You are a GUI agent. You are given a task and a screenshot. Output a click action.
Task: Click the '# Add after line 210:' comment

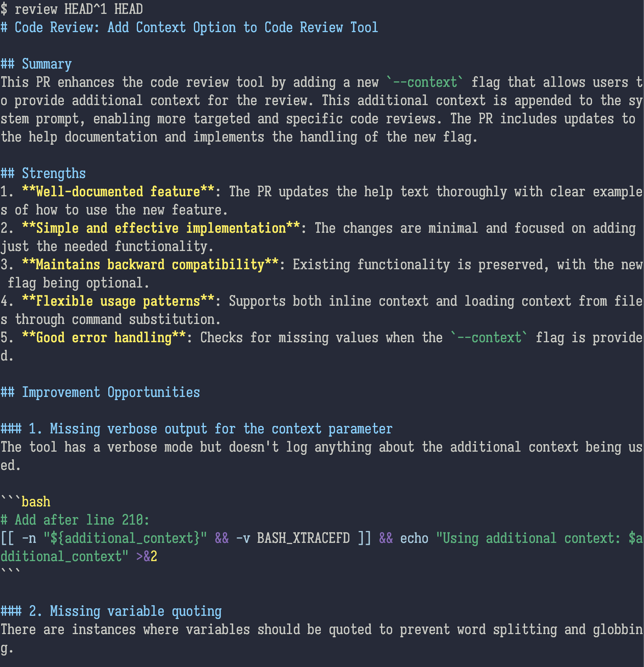pyautogui.click(x=75, y=520)
